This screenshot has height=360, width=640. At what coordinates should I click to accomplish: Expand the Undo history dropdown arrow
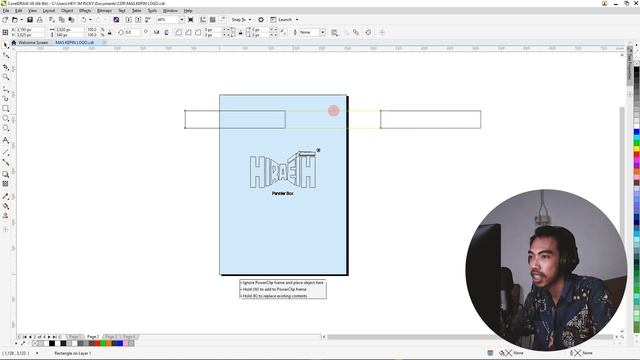click(90, 20)
